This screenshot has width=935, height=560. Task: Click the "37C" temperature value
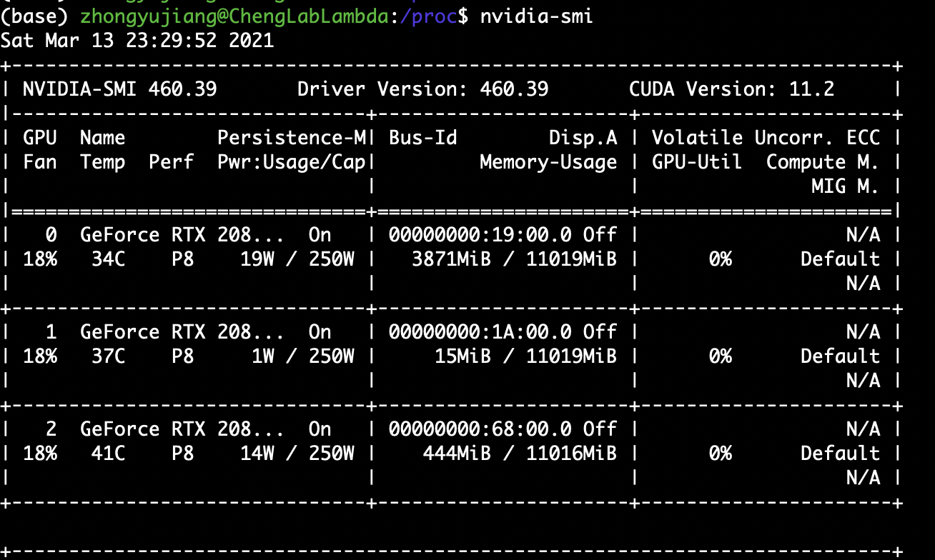click(x=109, y=356)
